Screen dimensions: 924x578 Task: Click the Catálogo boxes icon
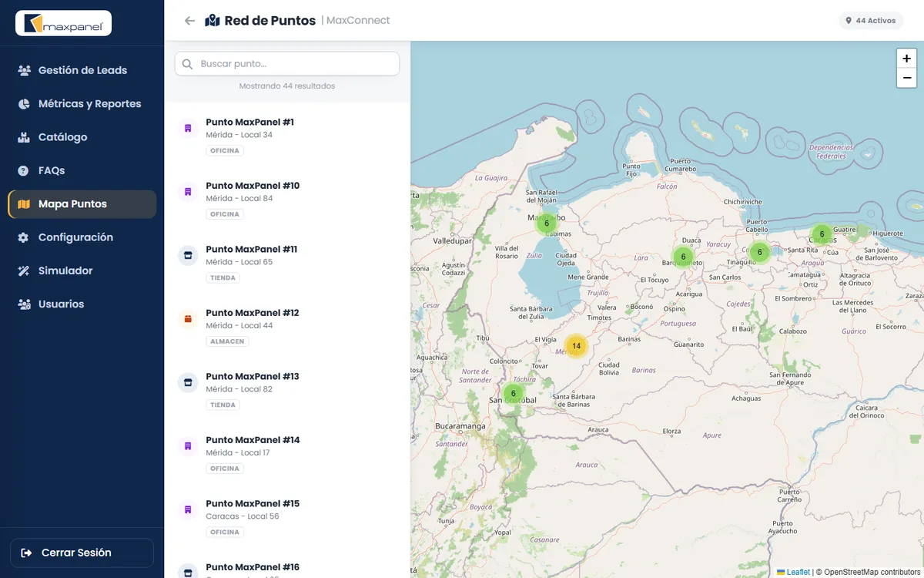coord(24,137)
